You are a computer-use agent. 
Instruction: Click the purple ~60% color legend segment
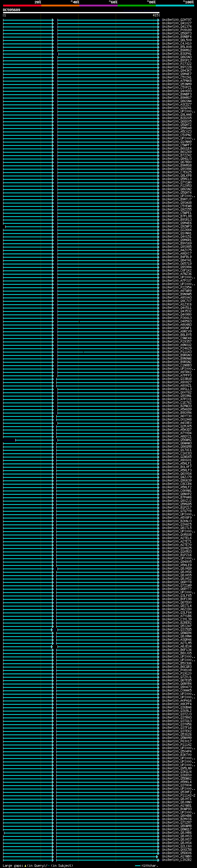tap(98, 6)
